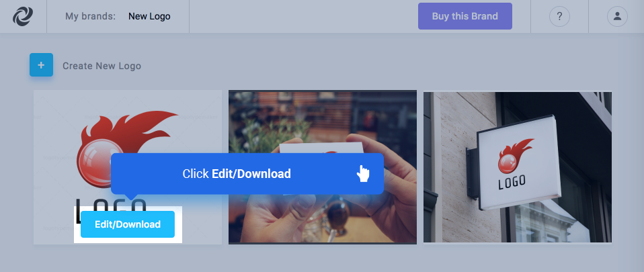The image size is (644, 272).
Task: Click the "My brands:" label
Action: (x=90, y=16)
